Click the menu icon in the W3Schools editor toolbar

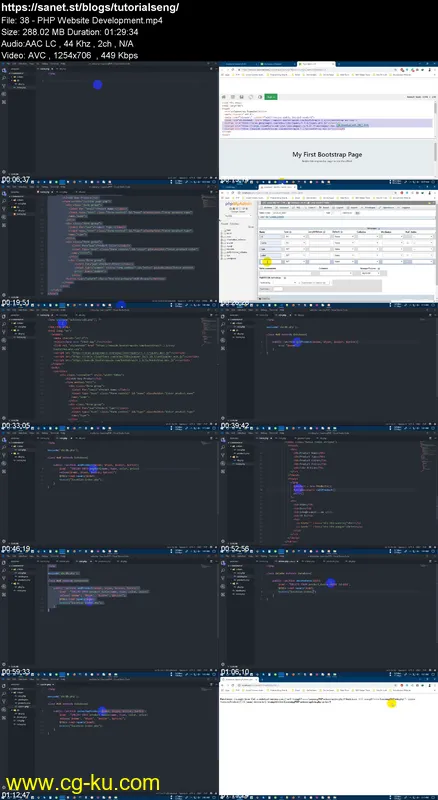click(x=233, y=97)
